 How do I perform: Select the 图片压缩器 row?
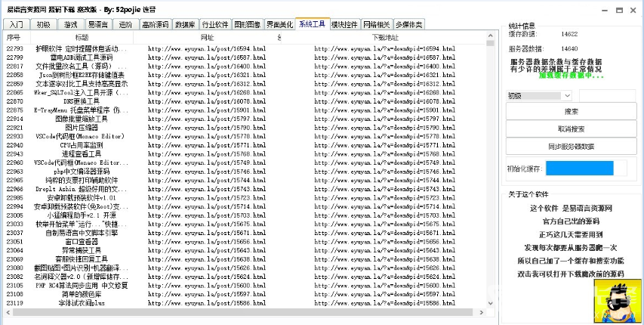pyautogui.click(x=245, y=128)
